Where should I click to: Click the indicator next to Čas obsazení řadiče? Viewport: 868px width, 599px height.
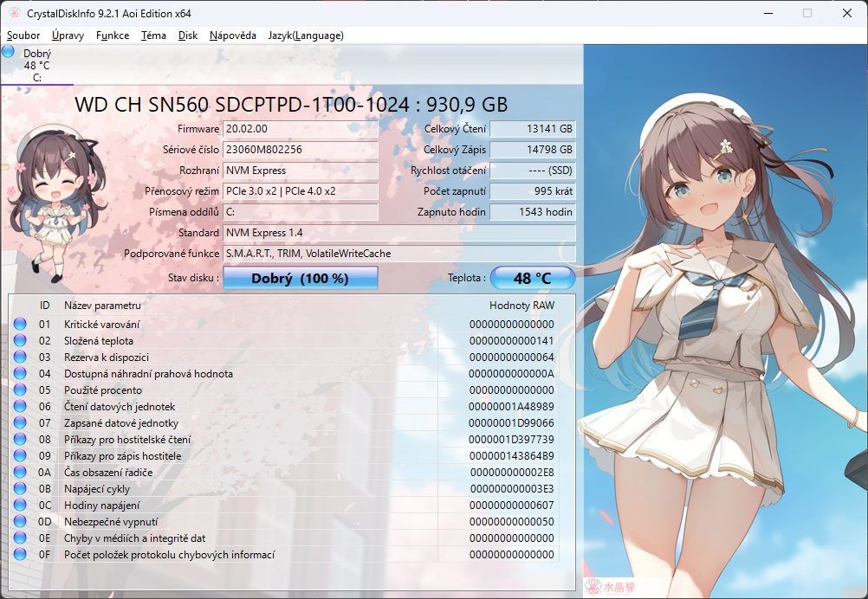pos(19,472)
